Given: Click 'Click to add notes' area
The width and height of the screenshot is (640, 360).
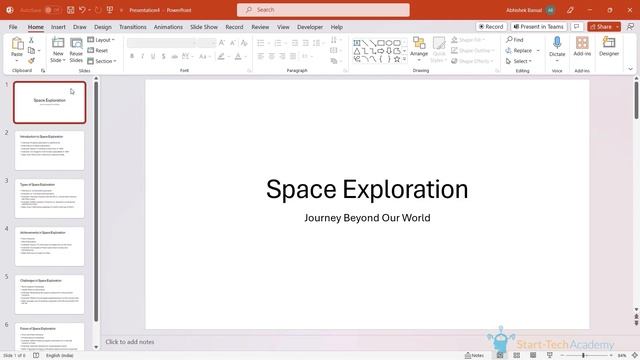Looking at the screenshot, I should pos(130,342).
